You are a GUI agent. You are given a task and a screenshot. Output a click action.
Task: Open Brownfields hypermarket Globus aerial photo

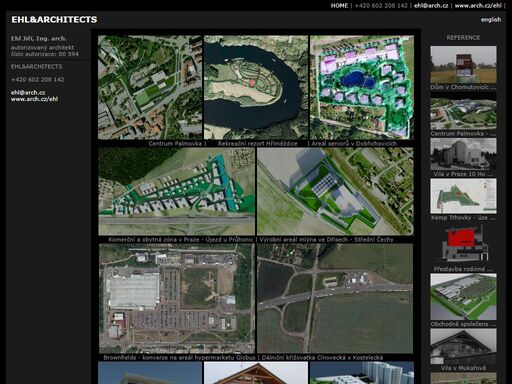(x=177, y=298)
